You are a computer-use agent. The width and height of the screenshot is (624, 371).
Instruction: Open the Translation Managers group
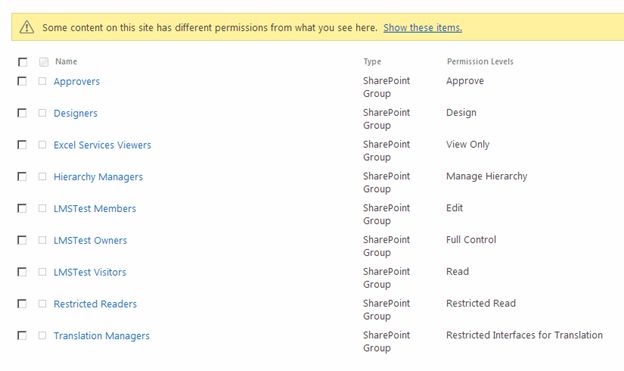pos(101,336)
